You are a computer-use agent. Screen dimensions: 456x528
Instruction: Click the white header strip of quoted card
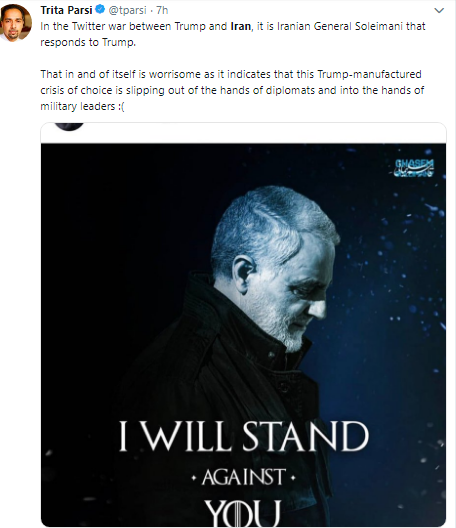click(243, 133)
